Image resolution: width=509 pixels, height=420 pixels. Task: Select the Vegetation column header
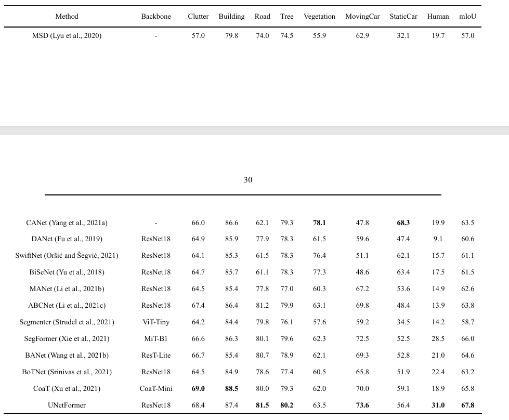[319, 17]
